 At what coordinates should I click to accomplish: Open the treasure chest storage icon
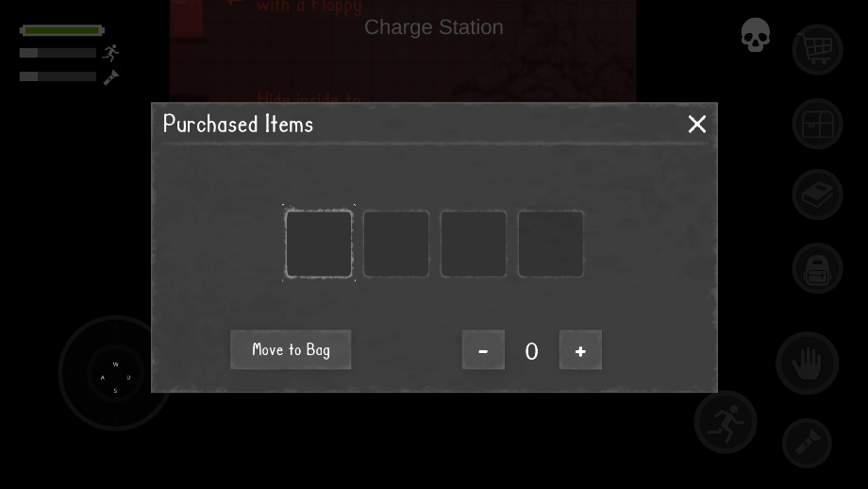[817, 124]
